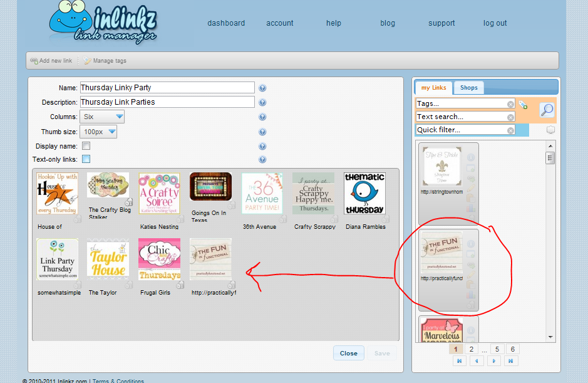
Task: Click the last page navigation arrow
Action: pyautogui.click(x=511, y=361)
